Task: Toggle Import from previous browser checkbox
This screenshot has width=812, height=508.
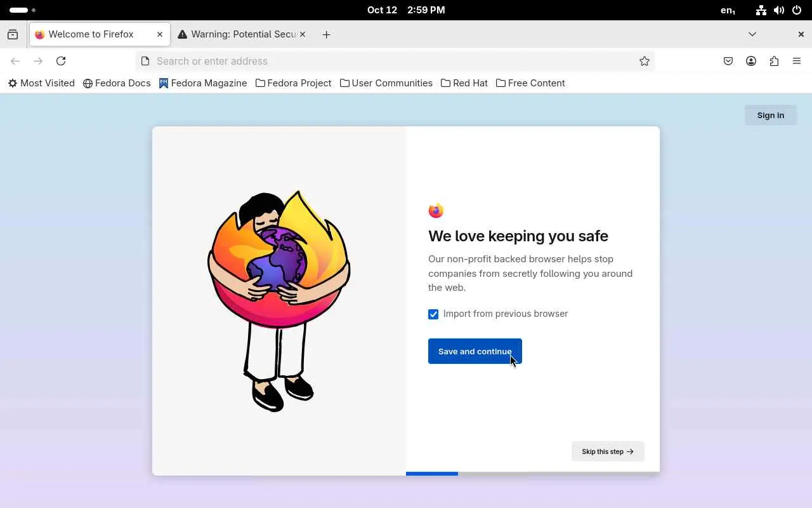Action: tap(433, 314)
